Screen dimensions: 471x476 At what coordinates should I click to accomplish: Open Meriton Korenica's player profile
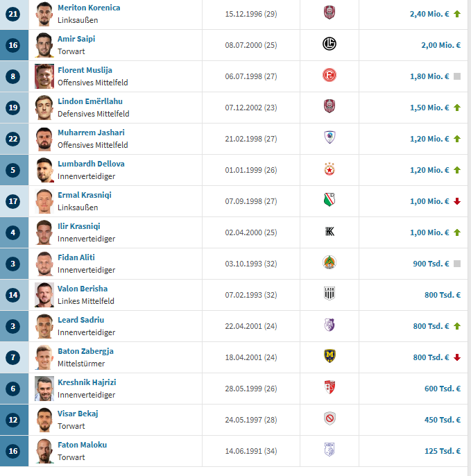[x=88, y=8]
